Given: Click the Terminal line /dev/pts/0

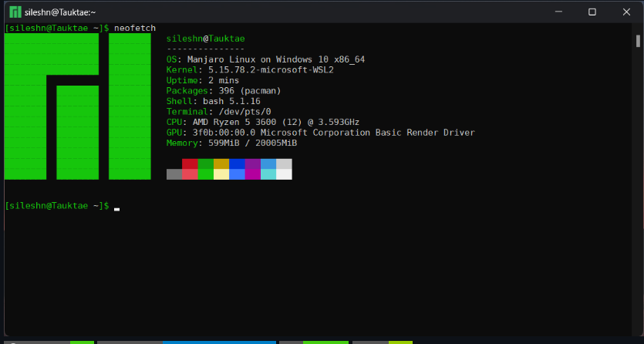Looking at the screenshot, I should click(x=218, y=112).
